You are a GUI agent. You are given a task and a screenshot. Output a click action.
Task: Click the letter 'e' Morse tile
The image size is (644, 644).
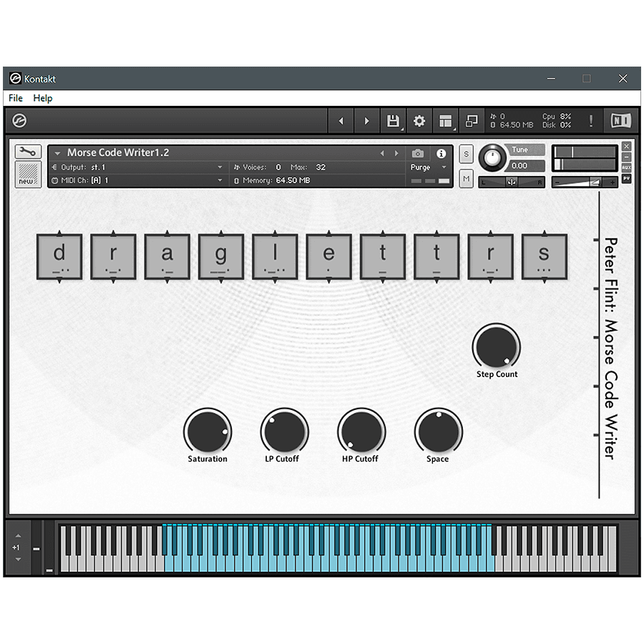[328, 257]
